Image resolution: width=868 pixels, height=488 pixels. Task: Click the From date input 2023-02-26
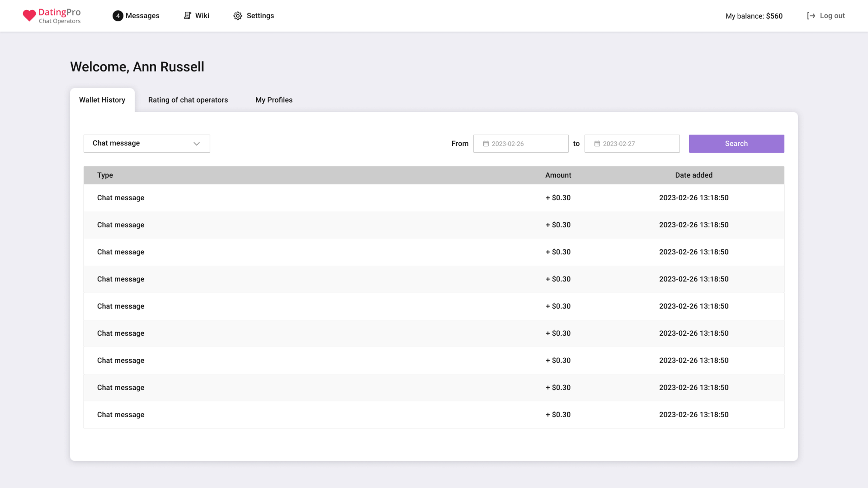tap(521, 144)
